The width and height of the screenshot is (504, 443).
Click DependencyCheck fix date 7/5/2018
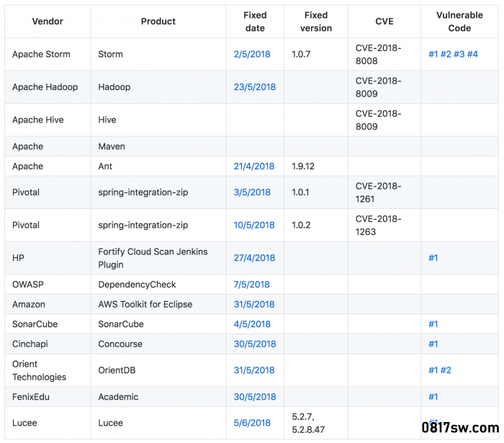[x=251, y=285]
